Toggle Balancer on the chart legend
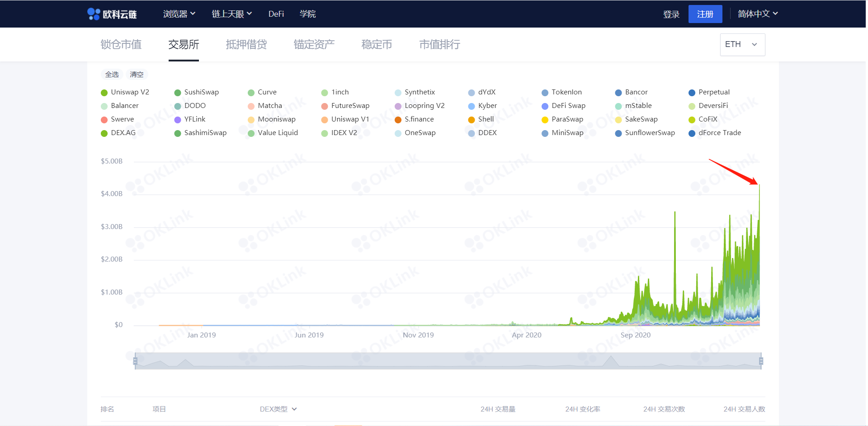Screen dimensions: 868x426 coord(104,106)
